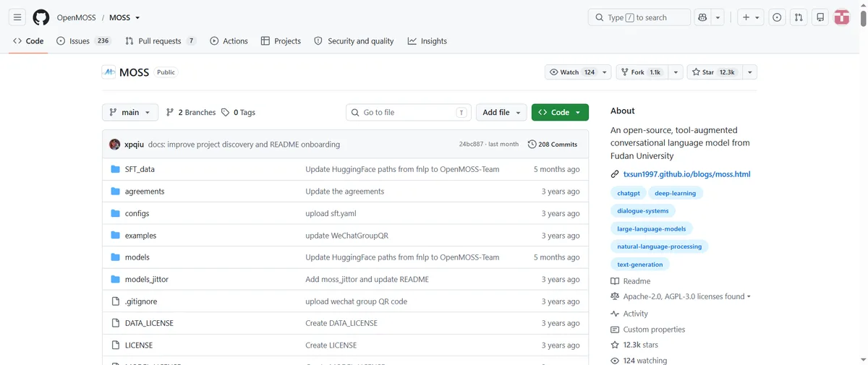Open xpqiu author profile link

point(134,145)
